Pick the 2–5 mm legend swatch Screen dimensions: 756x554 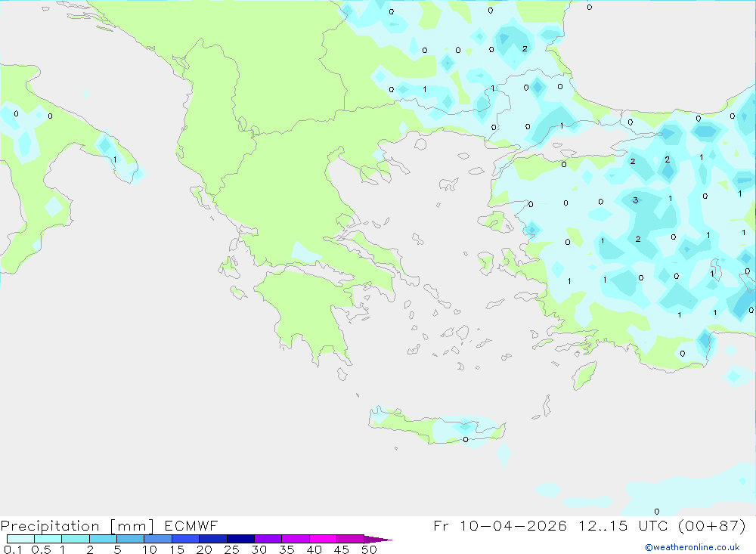103,539
